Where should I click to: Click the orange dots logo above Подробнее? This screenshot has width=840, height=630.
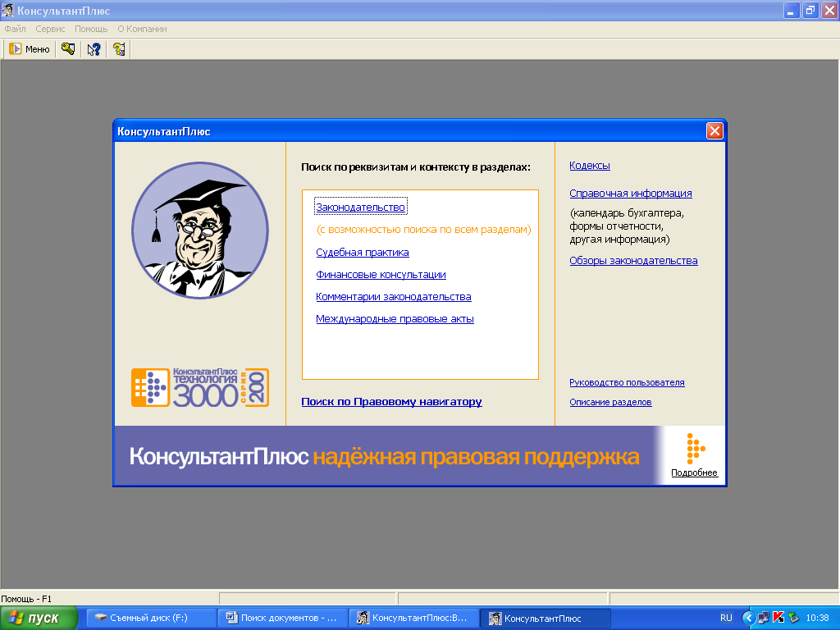click(x=696, y=449)
